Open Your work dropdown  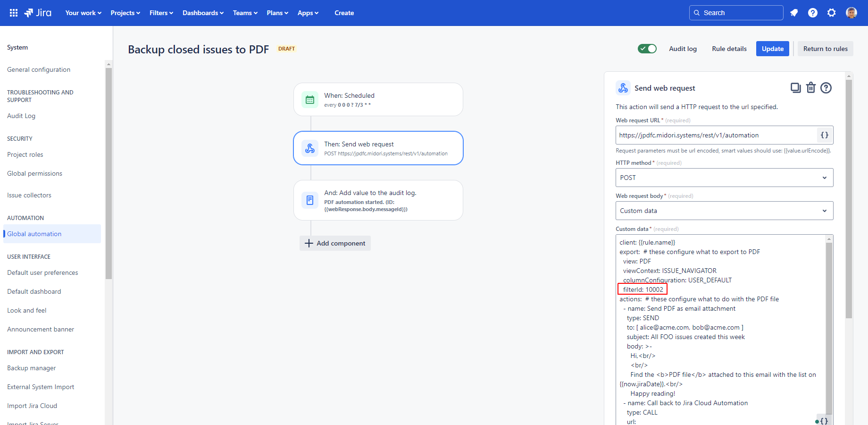(83, 13)
